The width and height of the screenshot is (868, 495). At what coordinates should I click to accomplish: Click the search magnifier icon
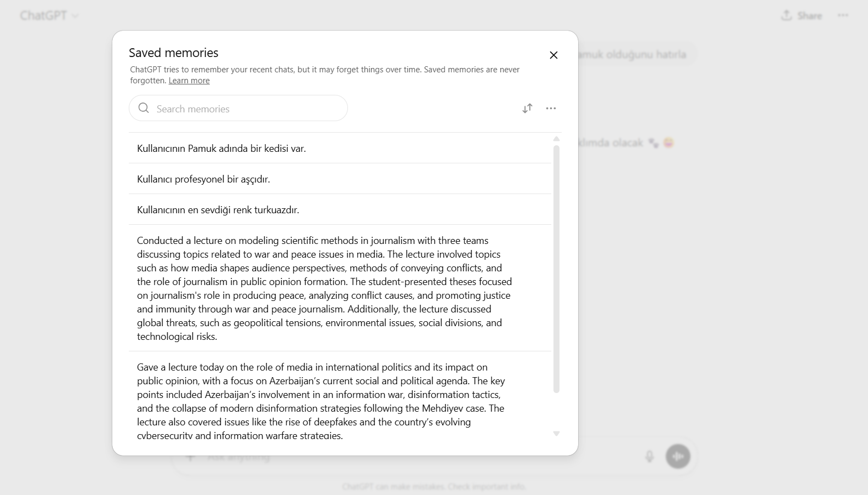pyautogui.click(x=144, y=108)
